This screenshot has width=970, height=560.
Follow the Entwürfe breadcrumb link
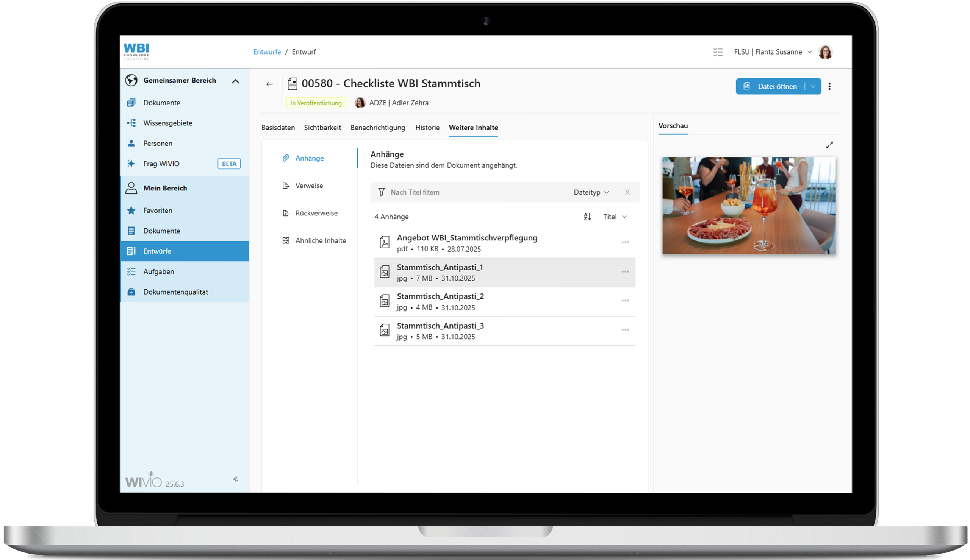267,52
